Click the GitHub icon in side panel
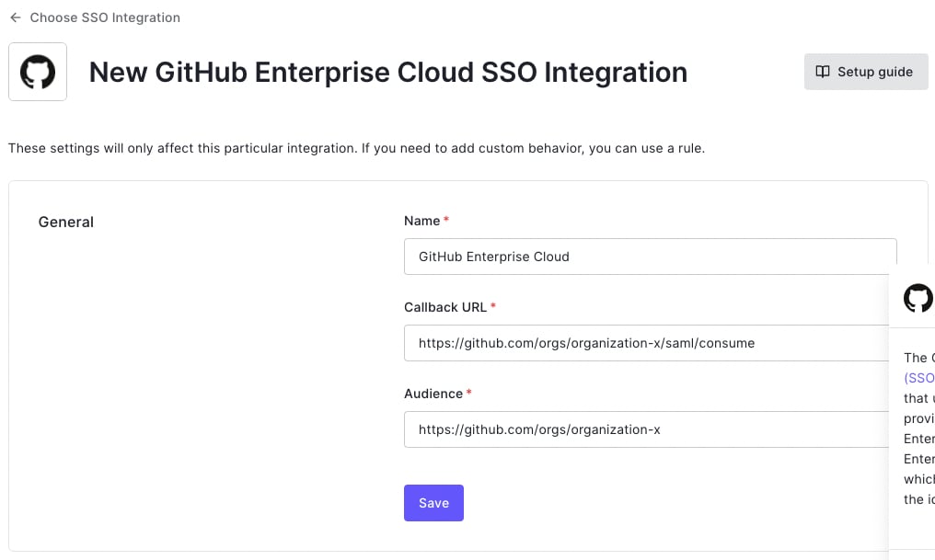The image size is (935, 560). (918, 297)
